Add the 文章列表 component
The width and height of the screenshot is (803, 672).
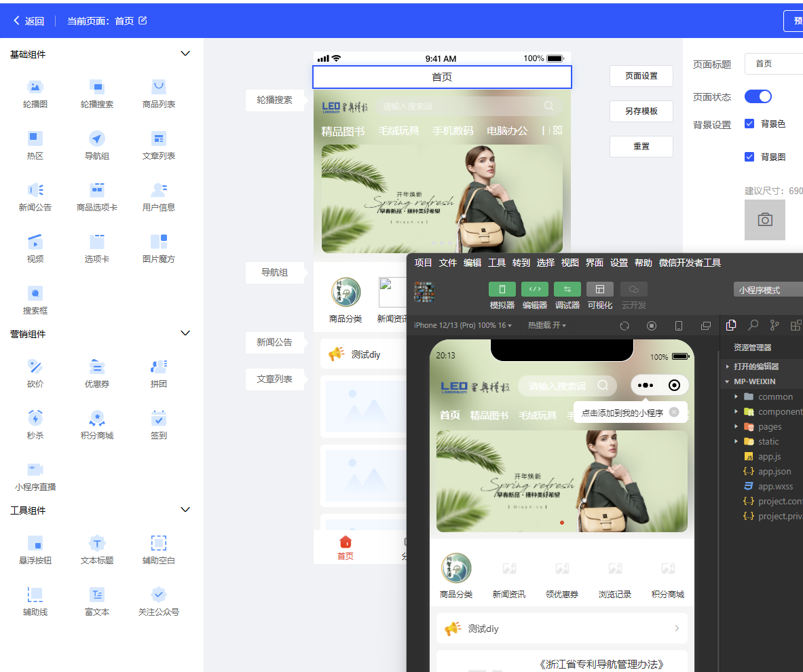click(159, 145)
